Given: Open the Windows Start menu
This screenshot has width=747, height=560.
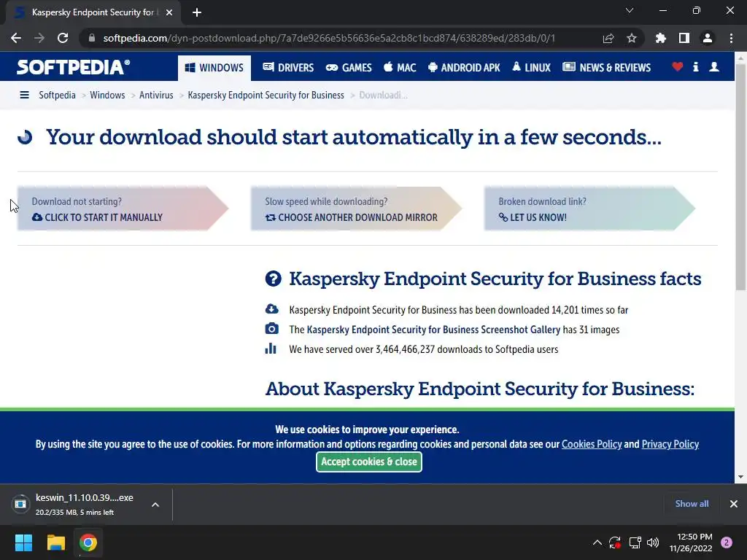Looking at the screenshot, I should coord(23,542).
